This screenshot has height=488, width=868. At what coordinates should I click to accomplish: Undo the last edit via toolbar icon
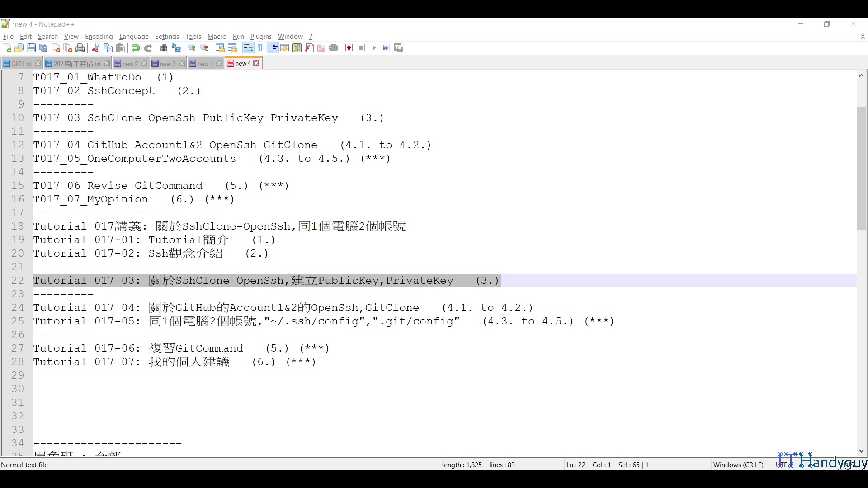(135, 48)
